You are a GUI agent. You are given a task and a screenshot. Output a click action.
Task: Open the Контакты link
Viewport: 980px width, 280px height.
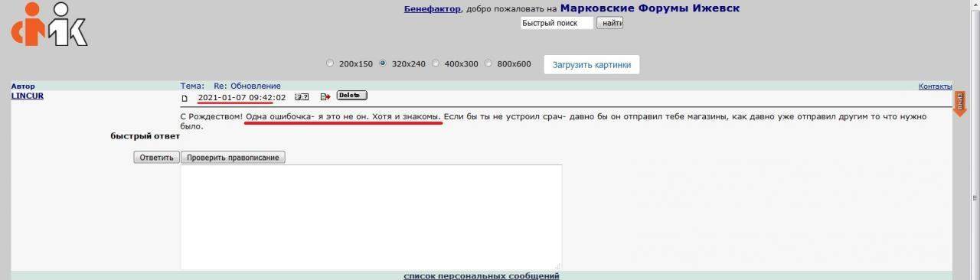(935, 86)
